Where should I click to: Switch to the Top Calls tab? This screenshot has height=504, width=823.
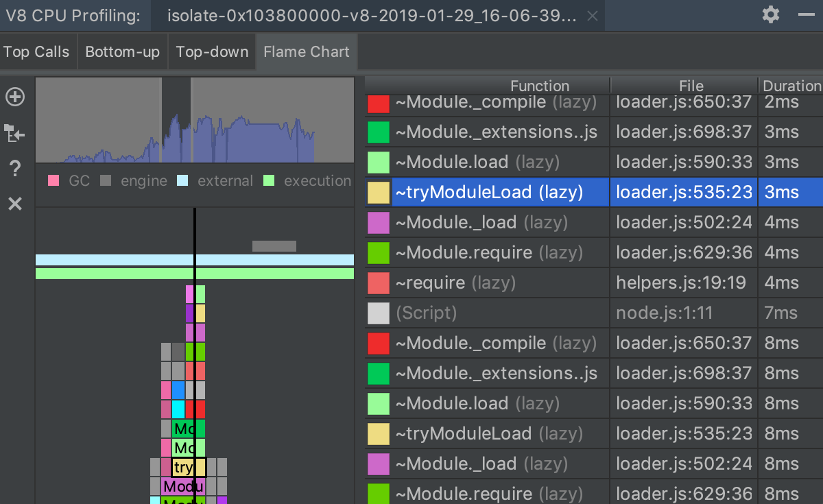coord(36,51)
